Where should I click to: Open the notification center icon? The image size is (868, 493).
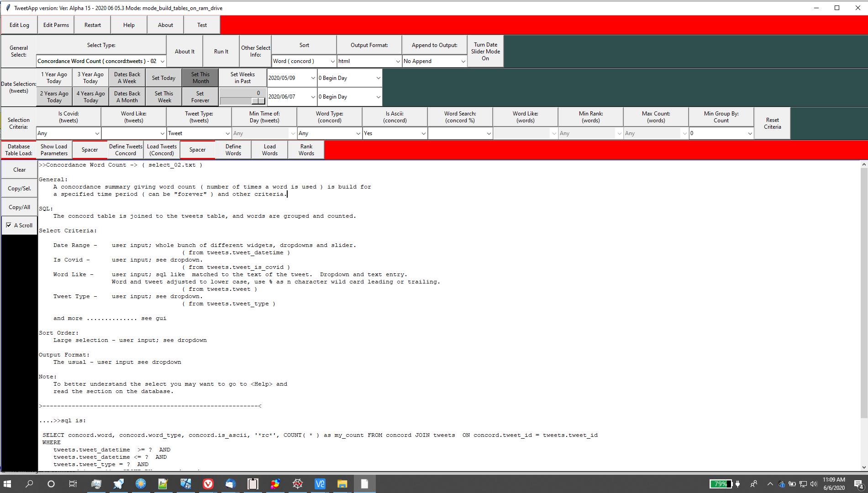coord(858,484)
